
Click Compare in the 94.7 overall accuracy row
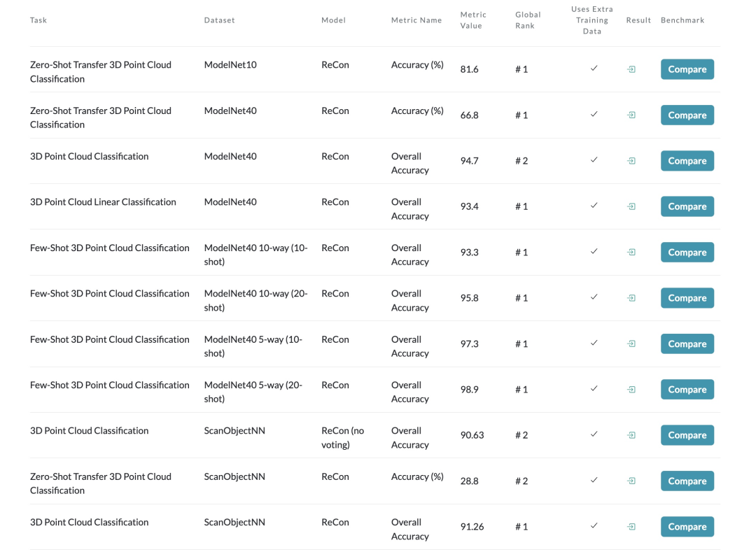pyautogui.click(x=687, y=161)
